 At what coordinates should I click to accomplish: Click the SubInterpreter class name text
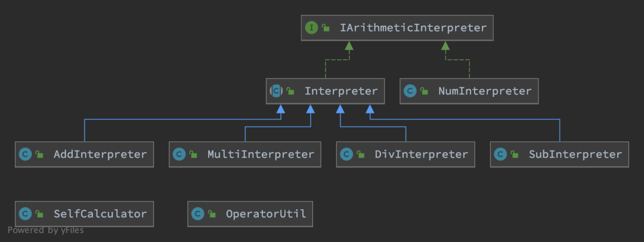[575, 154]
